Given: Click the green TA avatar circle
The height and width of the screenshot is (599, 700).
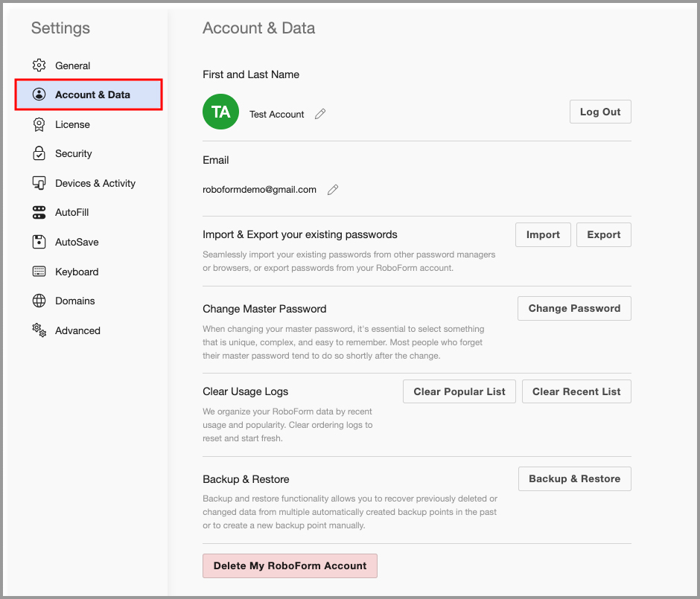Looking at the screenshot, I should tap(220, 112).
